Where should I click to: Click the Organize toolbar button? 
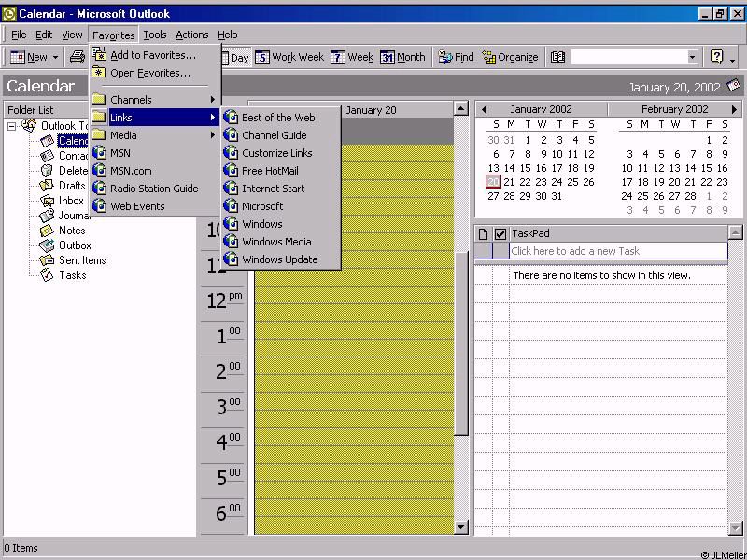(x=510, y=58)
